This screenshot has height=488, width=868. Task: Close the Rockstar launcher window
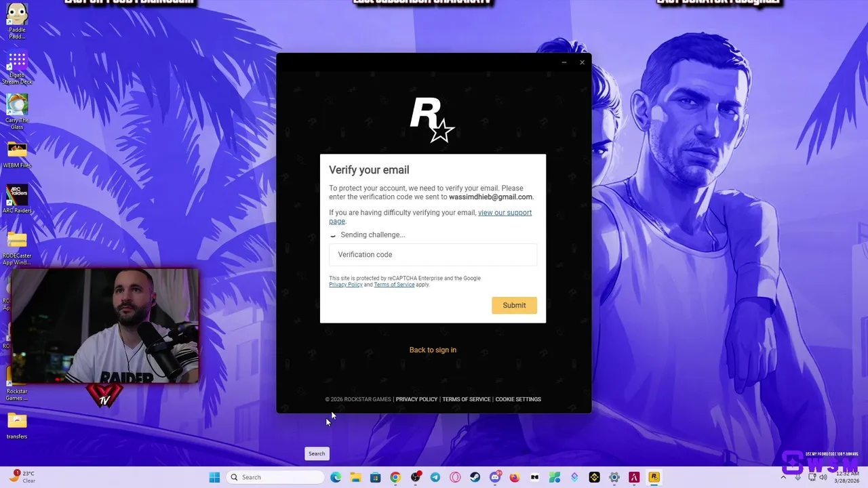(x=582, y=62)
